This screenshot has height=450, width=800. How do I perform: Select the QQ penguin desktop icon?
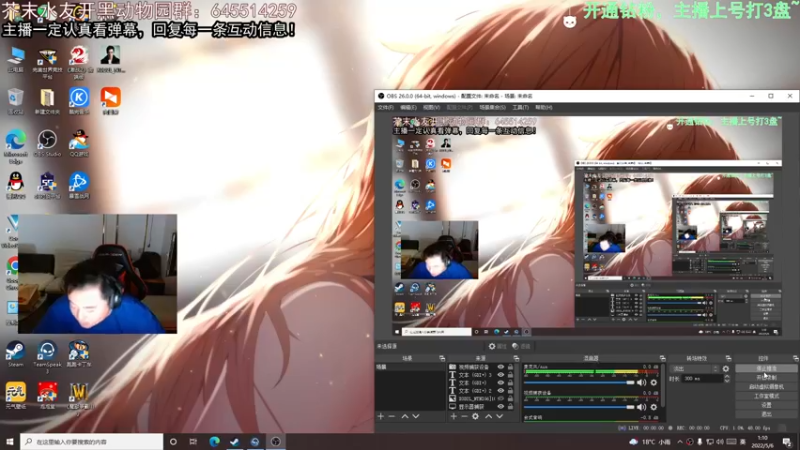[16, 185]
